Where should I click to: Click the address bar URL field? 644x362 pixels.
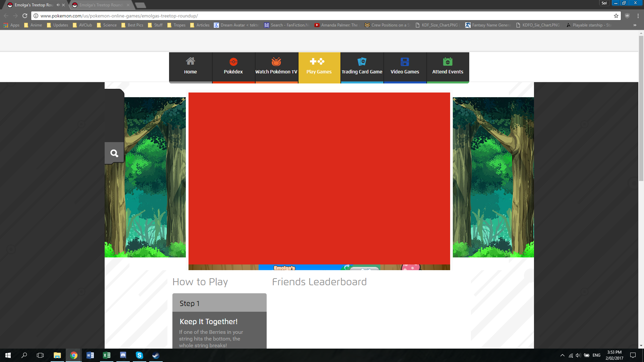click(325, 16)
